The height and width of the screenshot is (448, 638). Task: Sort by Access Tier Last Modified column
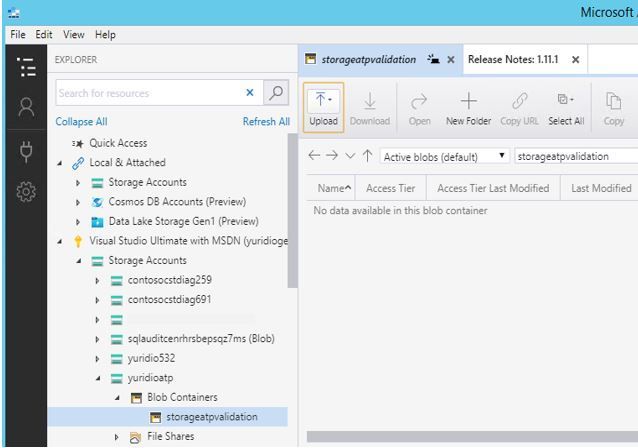click(493, 188)
